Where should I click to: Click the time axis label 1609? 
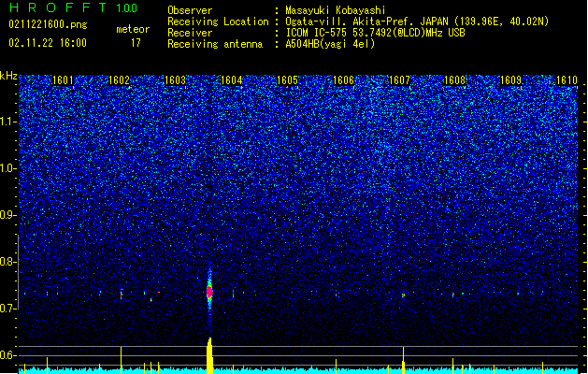tap(511, 79)
